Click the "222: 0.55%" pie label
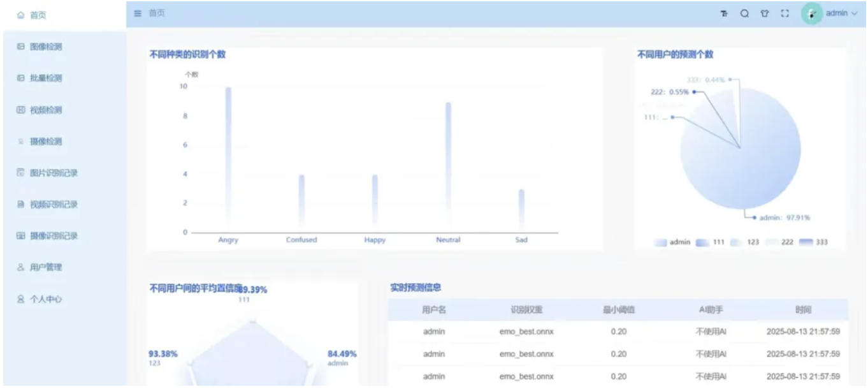 pyautogui.click(x=669, y=92)
